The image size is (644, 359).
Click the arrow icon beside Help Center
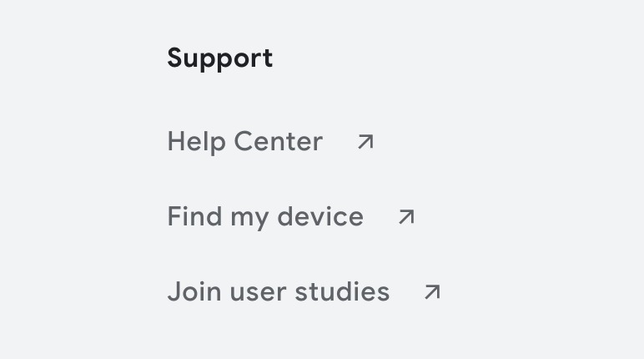365,142
